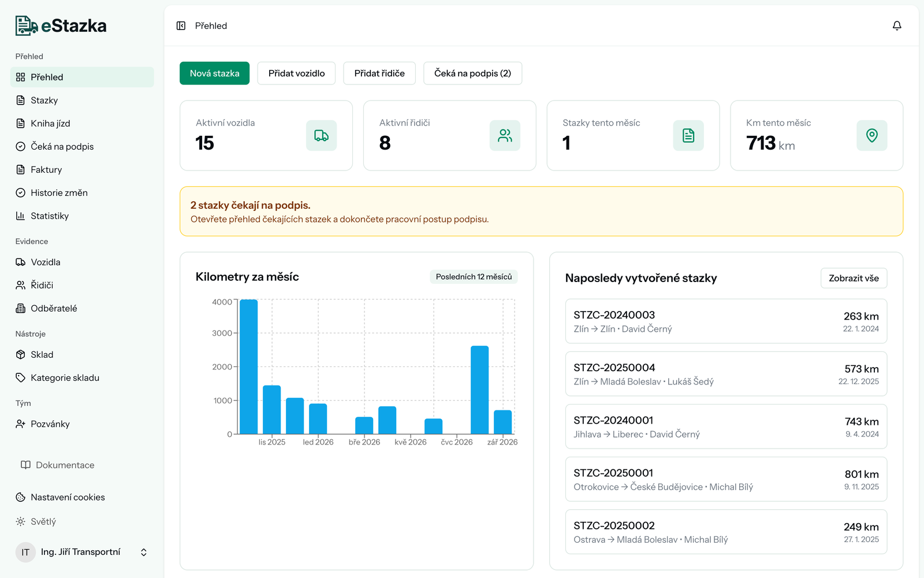Click Zobrazit vše button

(854, 278)
